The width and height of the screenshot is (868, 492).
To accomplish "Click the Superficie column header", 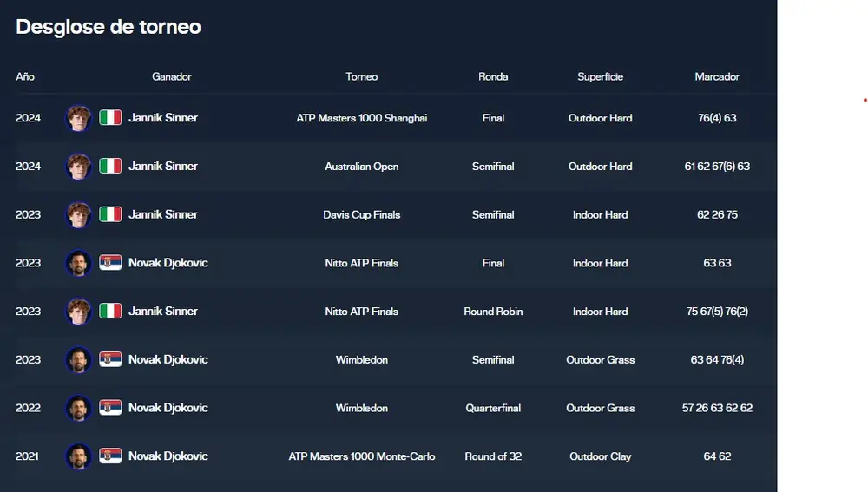I will (x=600, y=76).
